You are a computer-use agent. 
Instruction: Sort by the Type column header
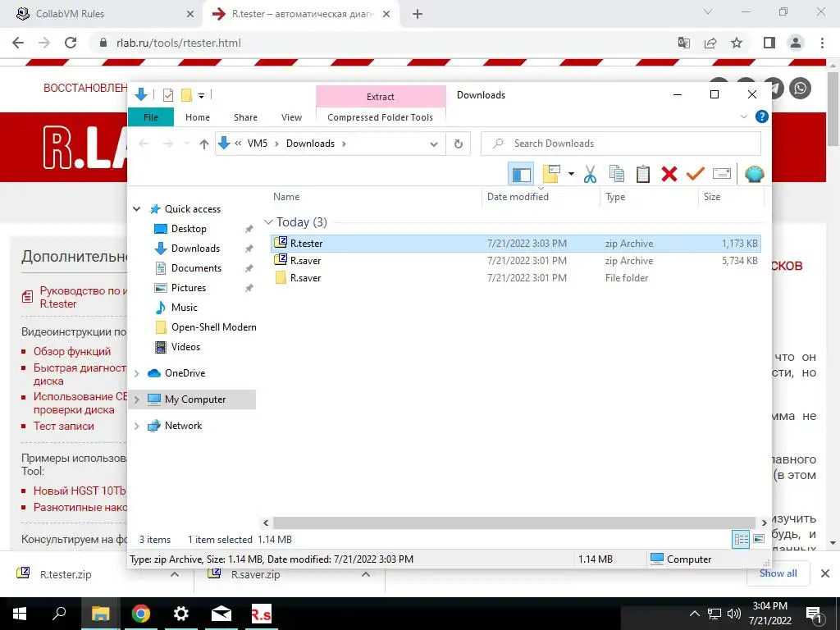click(x=615, y=197)
